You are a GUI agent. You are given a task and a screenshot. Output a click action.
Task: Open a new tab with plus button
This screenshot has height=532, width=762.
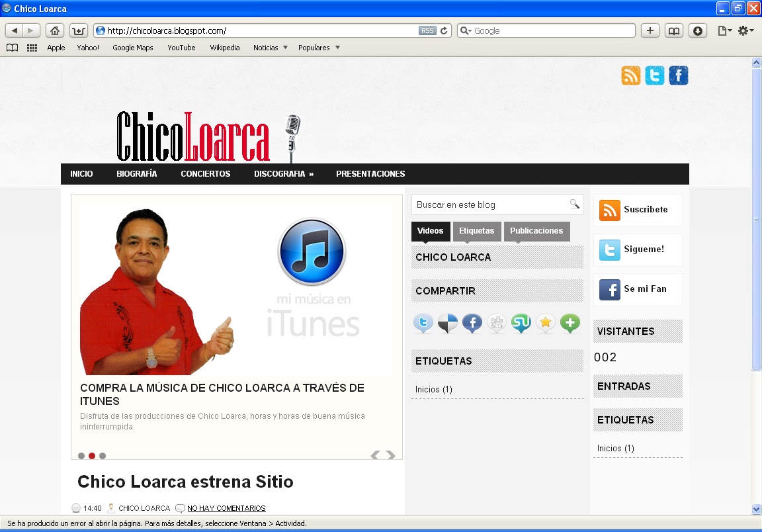[650, 30]
